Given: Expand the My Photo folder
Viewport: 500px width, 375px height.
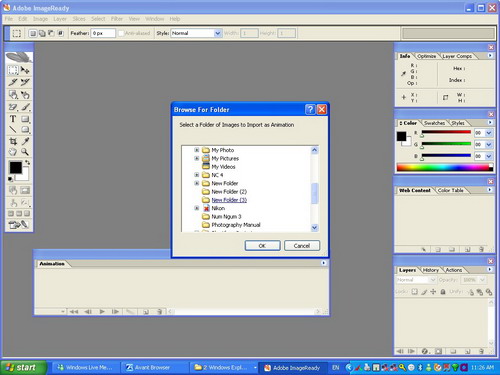Looking at the screenshot, I should click(x=197, y=150).
